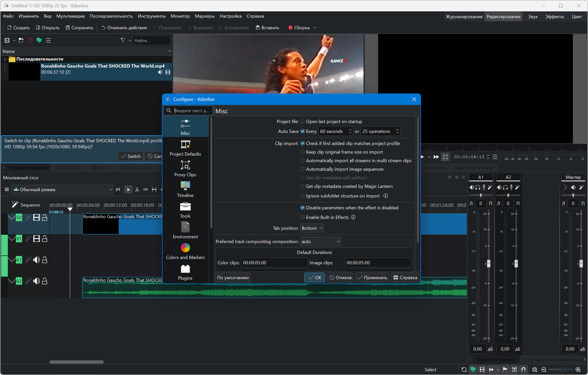The image size is (588, 375).
Task: Open the Инструменты menu
Action: [152, 16]
